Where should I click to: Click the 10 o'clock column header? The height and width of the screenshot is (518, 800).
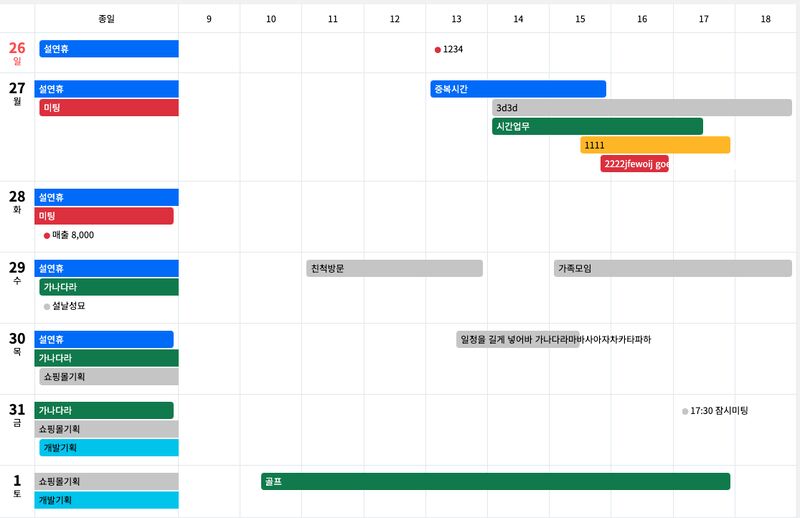pyautogui.click(x=271, y=19)
